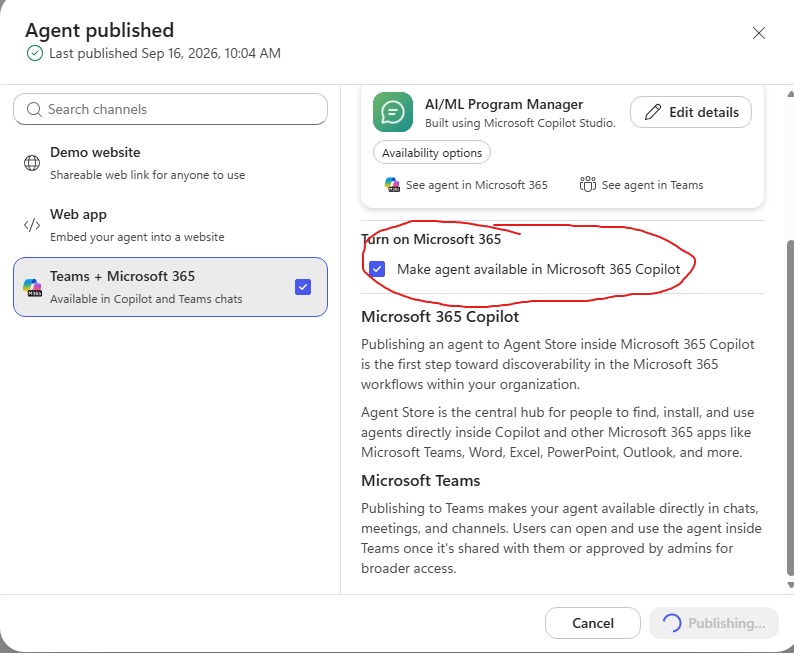Open See agent in Microsoft 365 link
The height and width of the screenshot is (653, 794).
pyautogui.click(x=466, y=185)
